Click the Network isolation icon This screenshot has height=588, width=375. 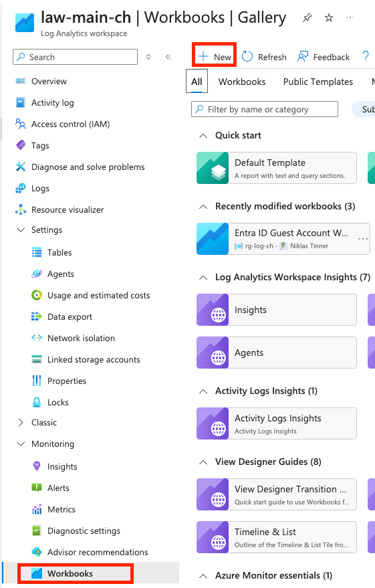(x=37, y=338)
